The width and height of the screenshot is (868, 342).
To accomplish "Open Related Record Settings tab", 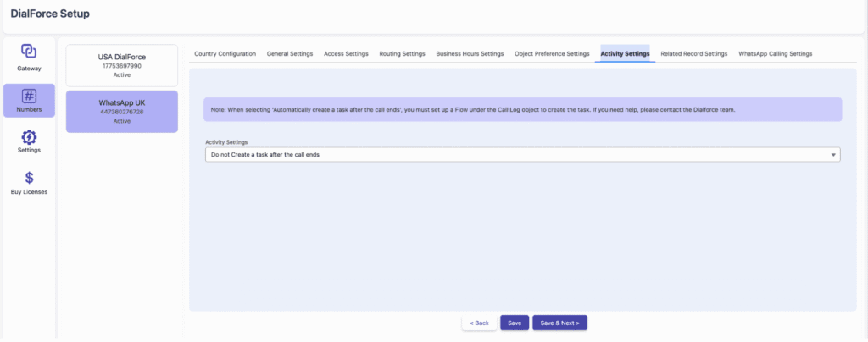I will [693, 54].
